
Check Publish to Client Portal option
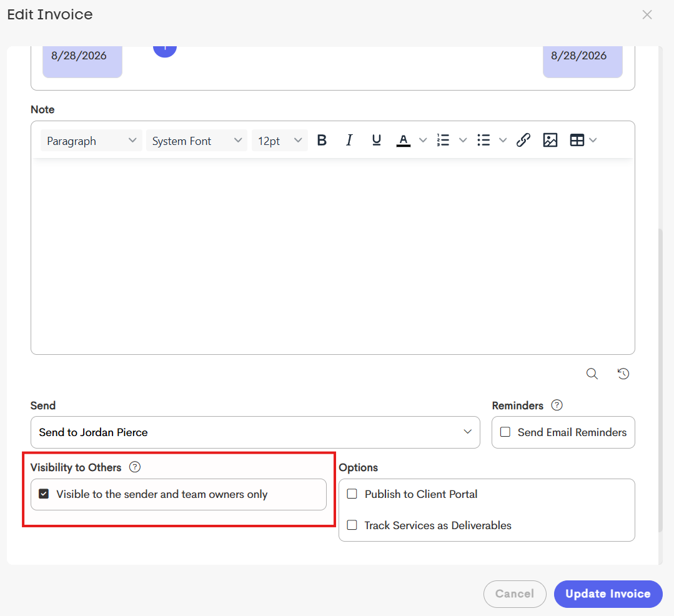tap(352, 494)
